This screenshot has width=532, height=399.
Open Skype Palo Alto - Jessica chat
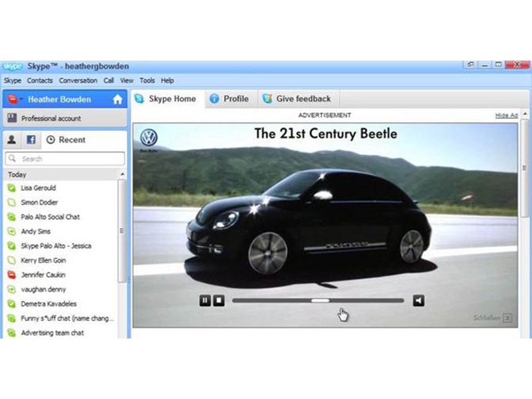[x=61, y=246]
